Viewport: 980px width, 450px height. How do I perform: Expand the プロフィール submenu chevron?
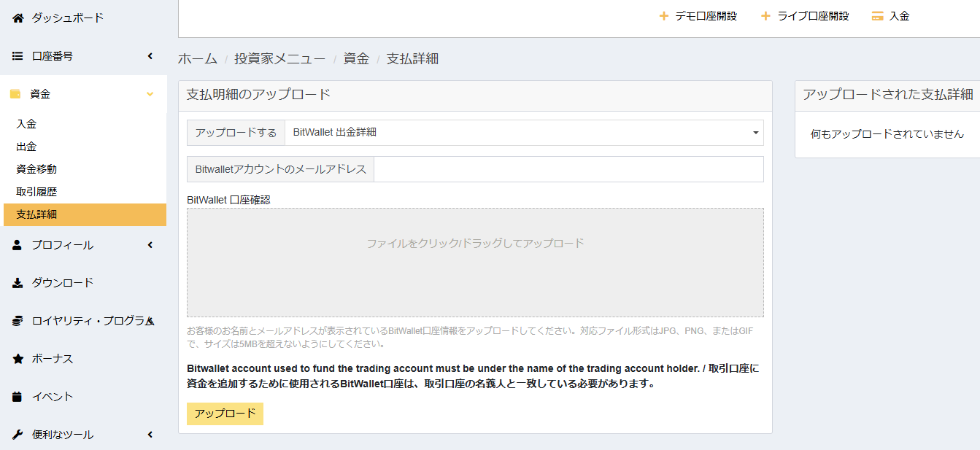[150, 245]
